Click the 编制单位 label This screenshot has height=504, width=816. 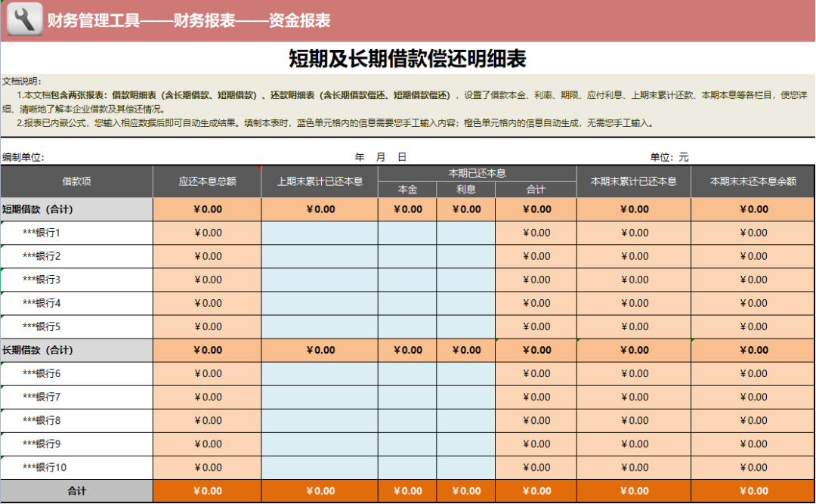(x=23, y=157)
